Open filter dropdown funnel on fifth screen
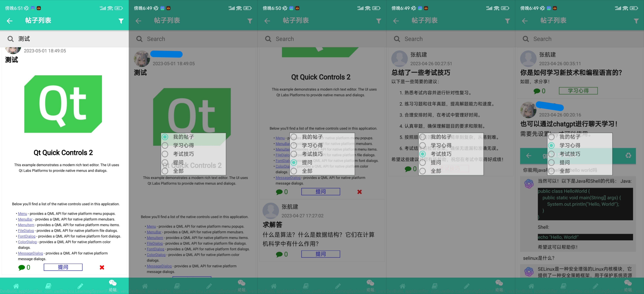This screenshot has width=644, height=294. coord(636,21)
